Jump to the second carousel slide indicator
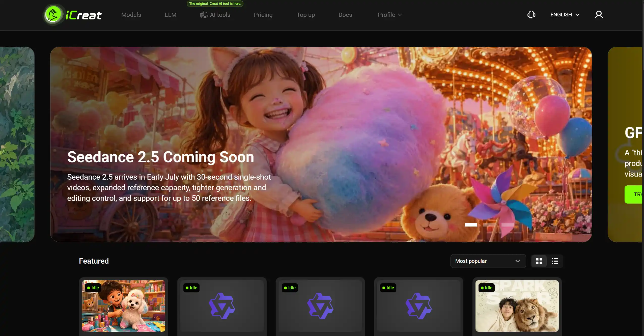The width and height of the screenshot is (644, 336). coord(489,225)
